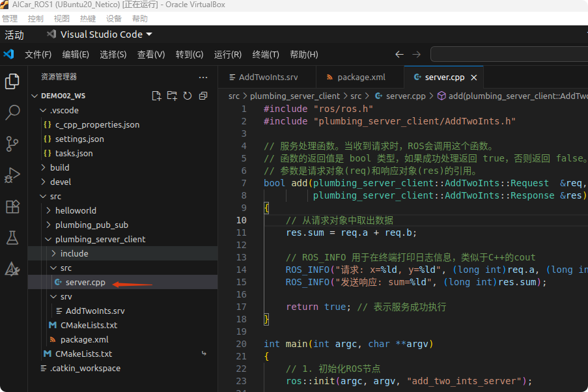This screenshot has height=392, width=588.
Task: Open settings.json file
Action: (79, 139)
